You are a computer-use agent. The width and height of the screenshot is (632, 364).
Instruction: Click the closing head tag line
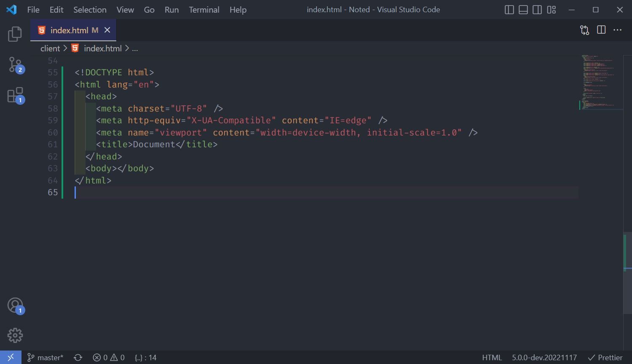(104, 157)
